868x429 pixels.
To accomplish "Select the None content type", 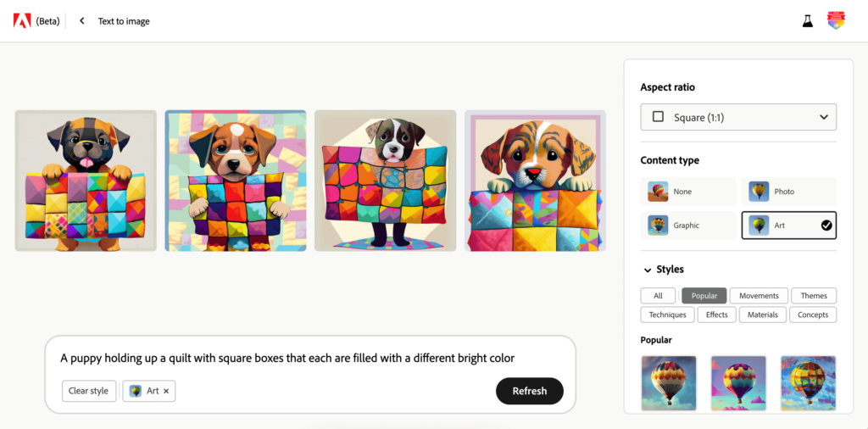I will click(688, 192).
